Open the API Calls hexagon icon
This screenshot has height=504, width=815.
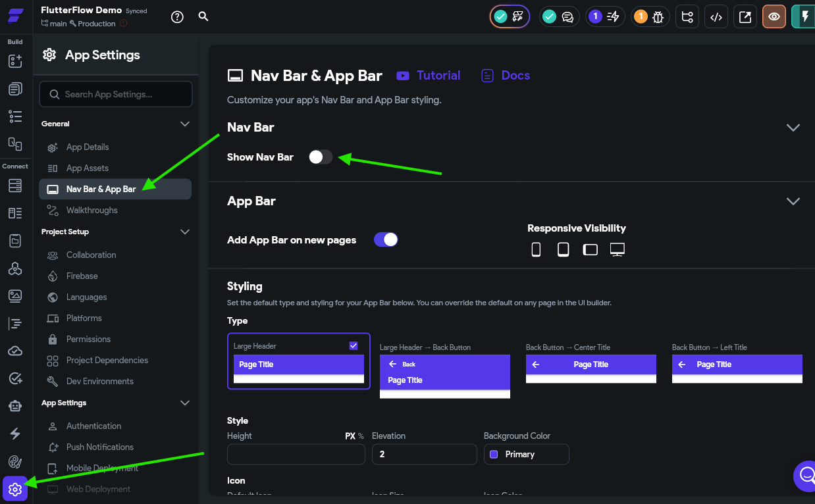click(15, 268)
